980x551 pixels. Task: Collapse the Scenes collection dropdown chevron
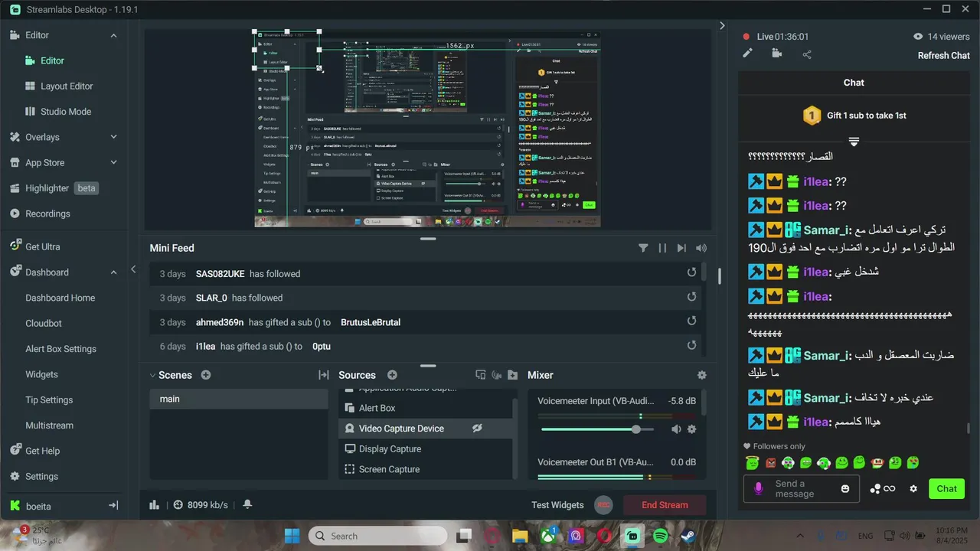click(153, 375)
